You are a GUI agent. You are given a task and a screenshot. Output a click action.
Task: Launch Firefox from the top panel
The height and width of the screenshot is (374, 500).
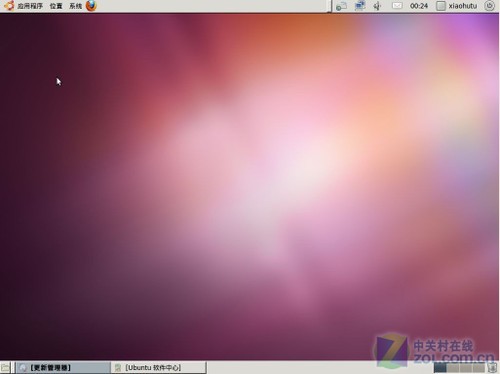pyautogui.click(x=91, y=6)
